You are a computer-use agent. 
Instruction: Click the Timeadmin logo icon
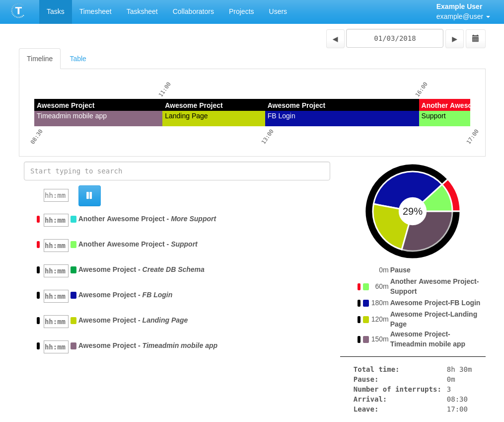pos(18,11)
